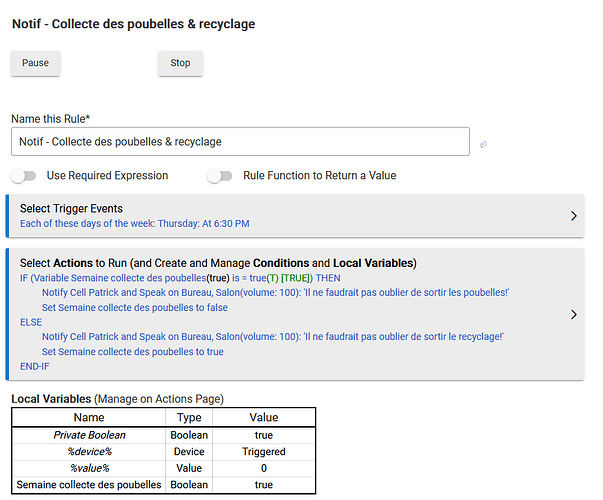Click 'Set Semaine collecte des poubelles to true'
603x500 pixels.
click(133, 352)
